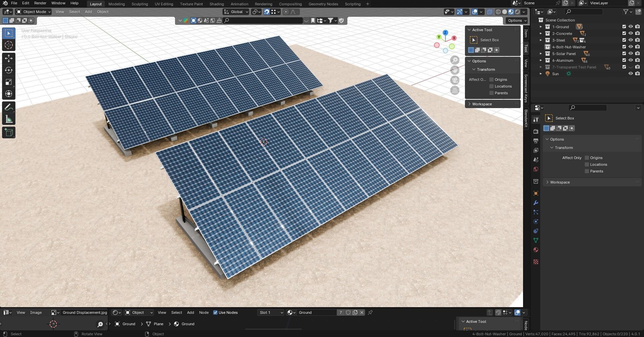The height and width of the screenshot is (337, 644).
Task: Open Object Constraints properties tab
Action: (536, 231)
